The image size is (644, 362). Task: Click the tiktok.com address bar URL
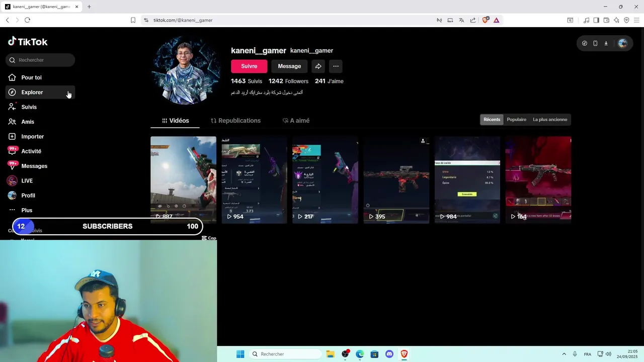pos(183,20)
